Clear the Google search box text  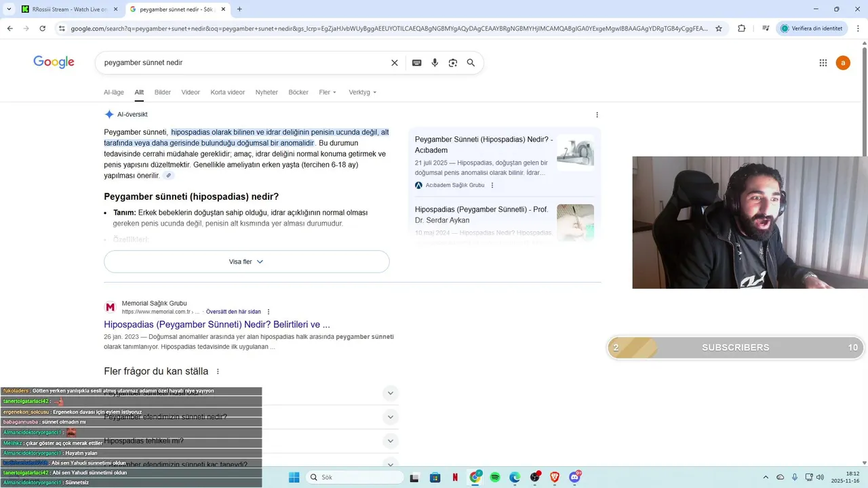click(x=395, y=62)
